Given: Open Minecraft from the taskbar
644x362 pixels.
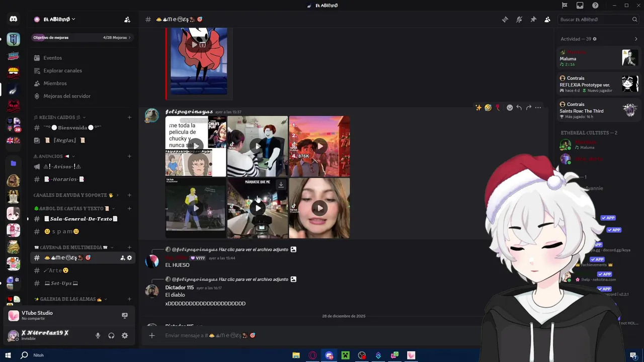Looking at the screenshot, I should click(345, 355).
